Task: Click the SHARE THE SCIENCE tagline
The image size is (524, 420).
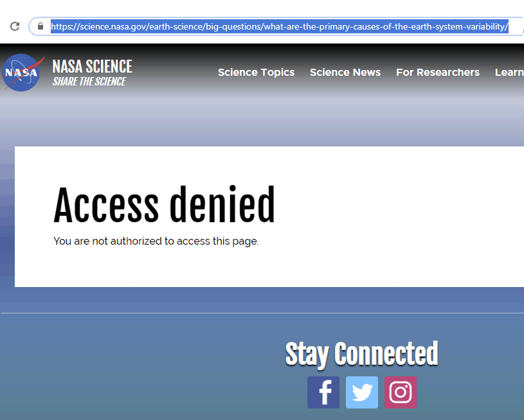Action: (89, 81)
